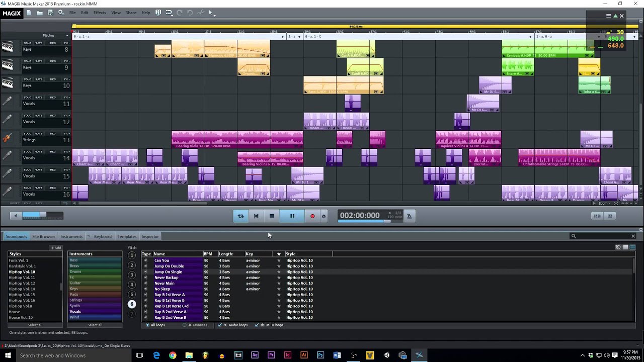Select the All loops radio button
The image size is (644, 362).
tap(147, 325)
